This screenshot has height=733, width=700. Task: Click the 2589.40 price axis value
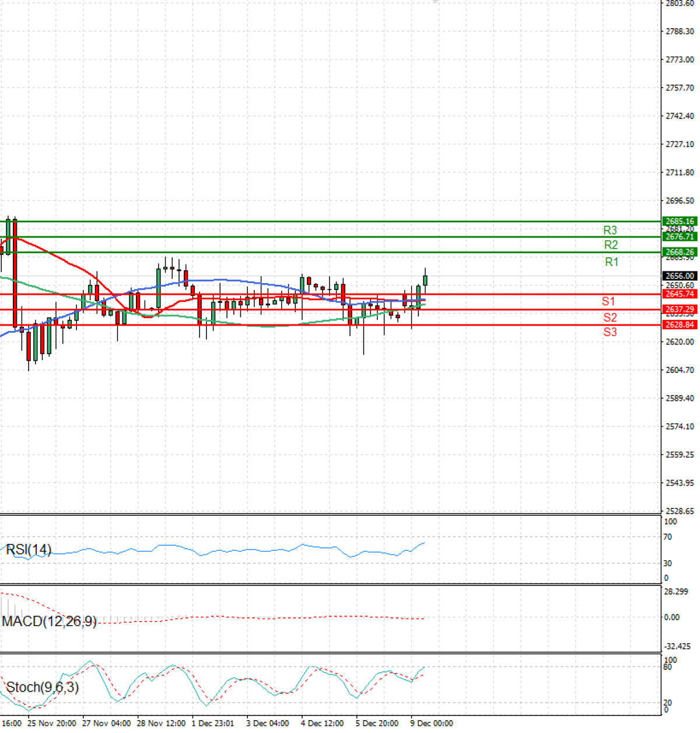point(680,398)
